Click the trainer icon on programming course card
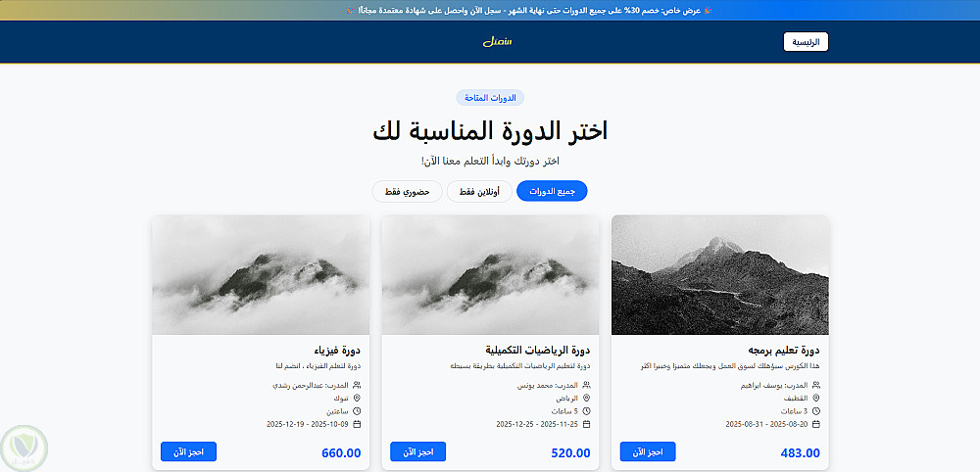This screenshot has width=980, height=472. 816,385
